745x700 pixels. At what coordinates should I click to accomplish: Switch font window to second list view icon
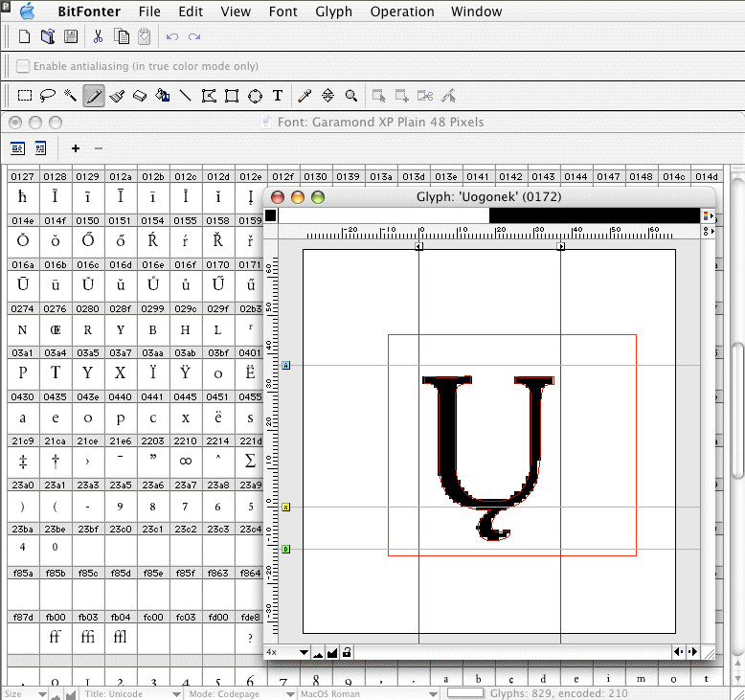[x=41, y=148]
